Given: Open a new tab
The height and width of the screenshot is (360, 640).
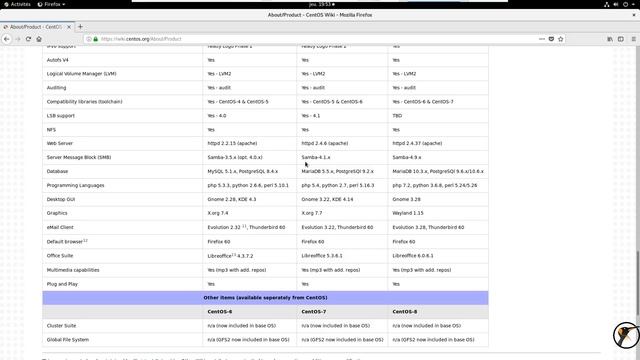Looking at the screenshot, I should [x=80, y=27].
